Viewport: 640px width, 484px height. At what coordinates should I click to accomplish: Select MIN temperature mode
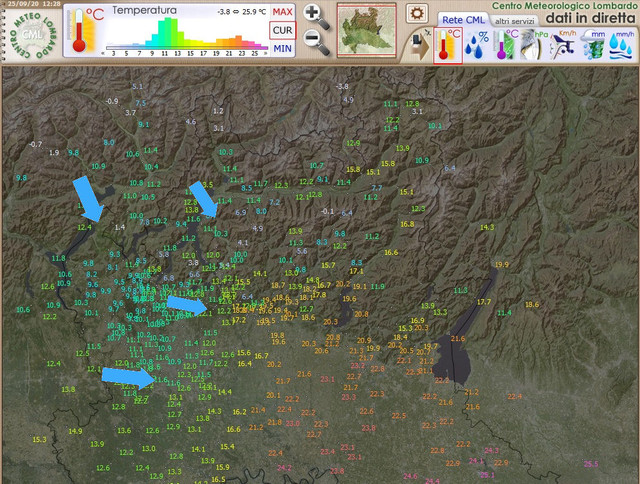pyautogui.click(x=282, y=49)
